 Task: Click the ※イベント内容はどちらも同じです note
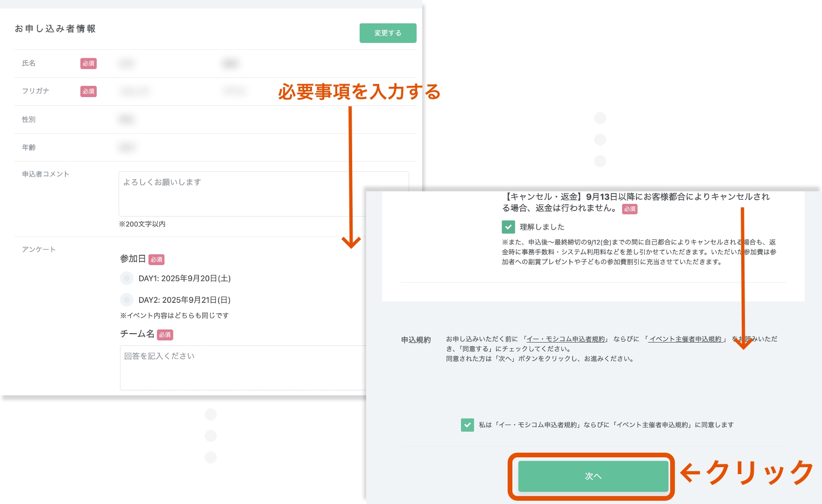coord(174,315)
